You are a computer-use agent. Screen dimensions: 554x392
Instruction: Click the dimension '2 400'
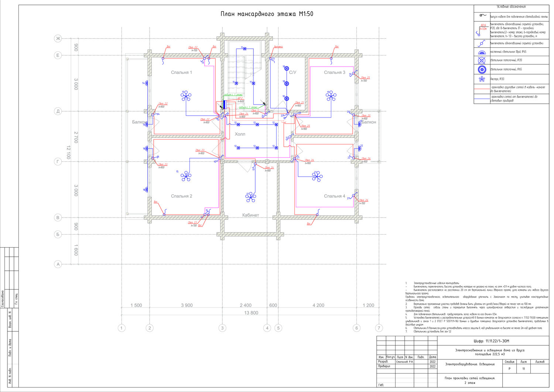pos(246,306)
